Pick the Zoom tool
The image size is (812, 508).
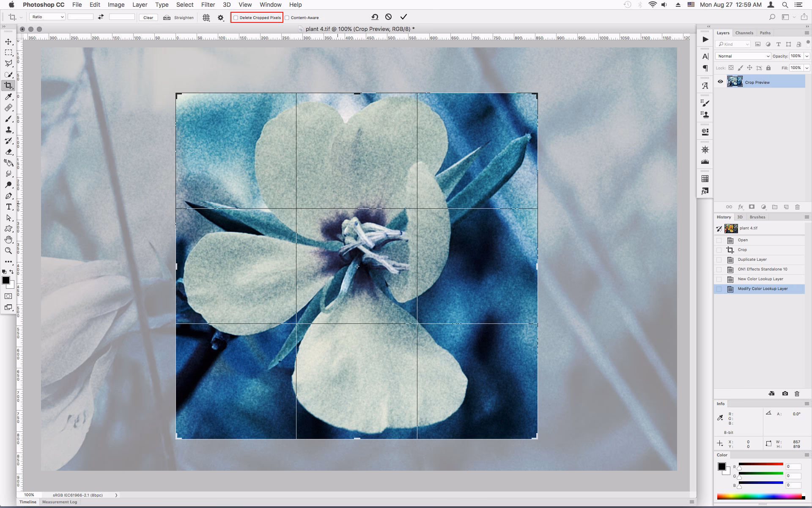(8, 251)
